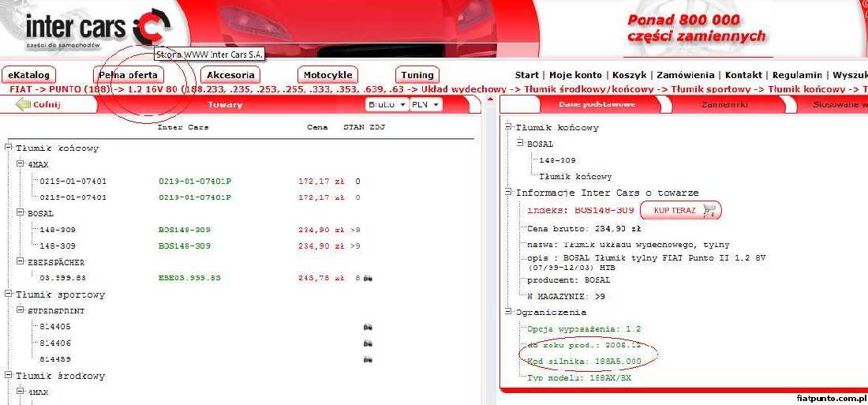The image size is (868, 405).
Task: Click the car icon in row 814405
Action: [368, 327]
